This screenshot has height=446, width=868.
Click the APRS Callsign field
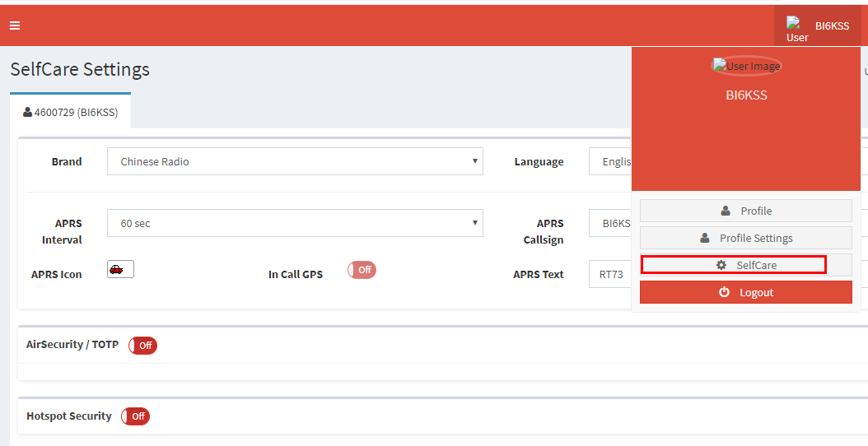click(610, 223)
